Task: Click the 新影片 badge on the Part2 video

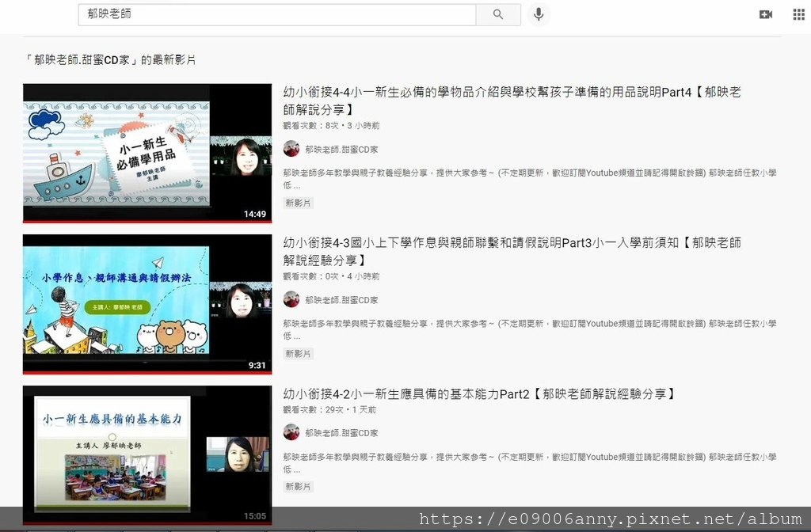Action: pyautogui.click(x=298, y=487)
